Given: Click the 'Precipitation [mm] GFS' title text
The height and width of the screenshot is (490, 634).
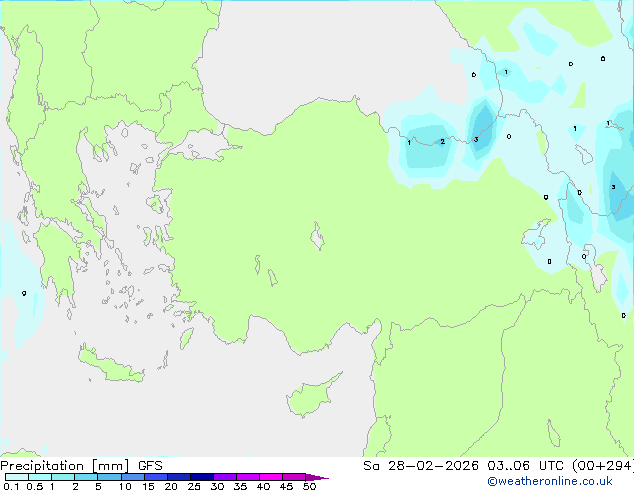Looking at the screenshot, I should (81, 466).
